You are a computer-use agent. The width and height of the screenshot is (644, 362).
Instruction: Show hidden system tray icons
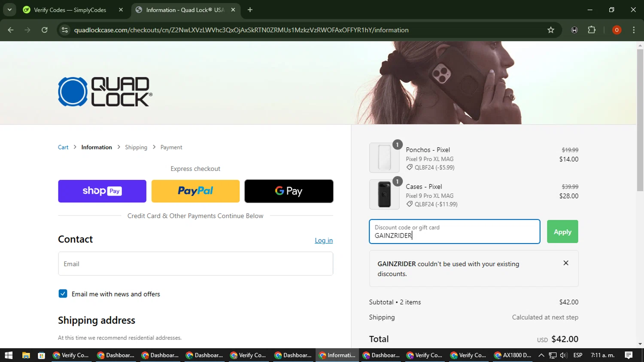pos(541,355)
